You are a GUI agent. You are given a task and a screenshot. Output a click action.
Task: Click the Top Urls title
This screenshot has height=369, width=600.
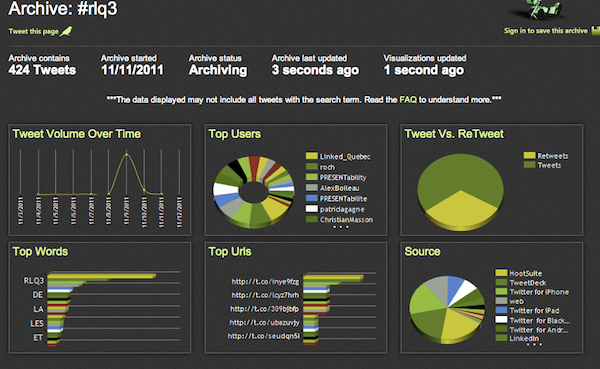(230, 251)
